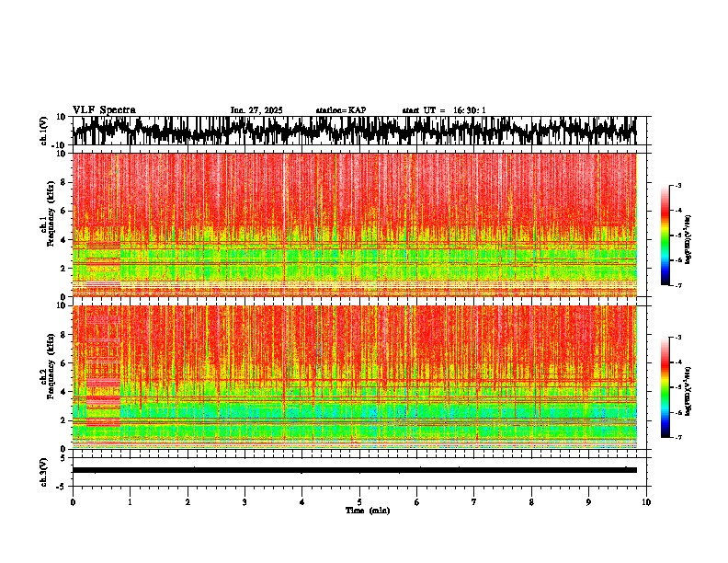
Task: Click the thick black ch.3 voltage trace
Action: click(354, 470)
